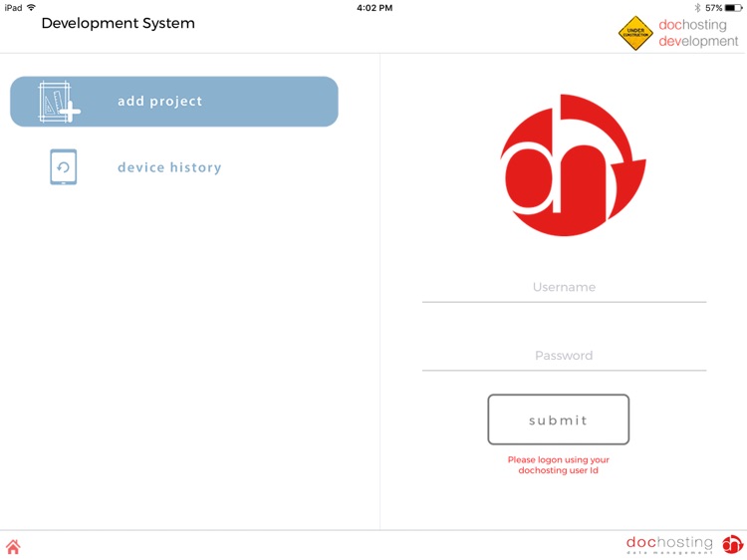Click the 'Please logon using your dochosting user id' message
747x560 pixels.
559,465
